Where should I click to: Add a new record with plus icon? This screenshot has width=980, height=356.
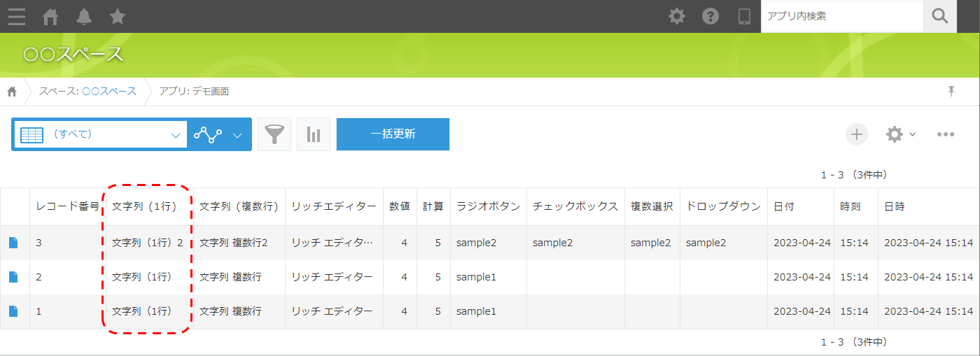pyautogui.click(x=857, y=134)
